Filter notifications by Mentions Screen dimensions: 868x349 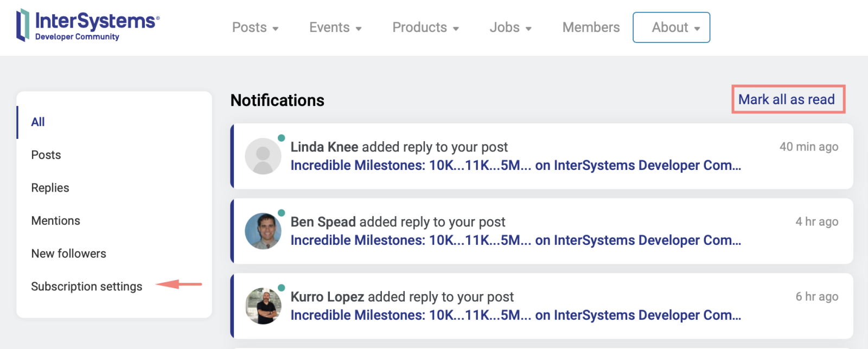point(55,221)
